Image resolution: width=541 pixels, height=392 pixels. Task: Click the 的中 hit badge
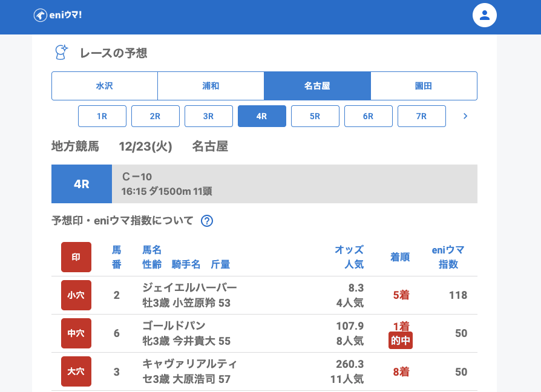coord(401,341)
